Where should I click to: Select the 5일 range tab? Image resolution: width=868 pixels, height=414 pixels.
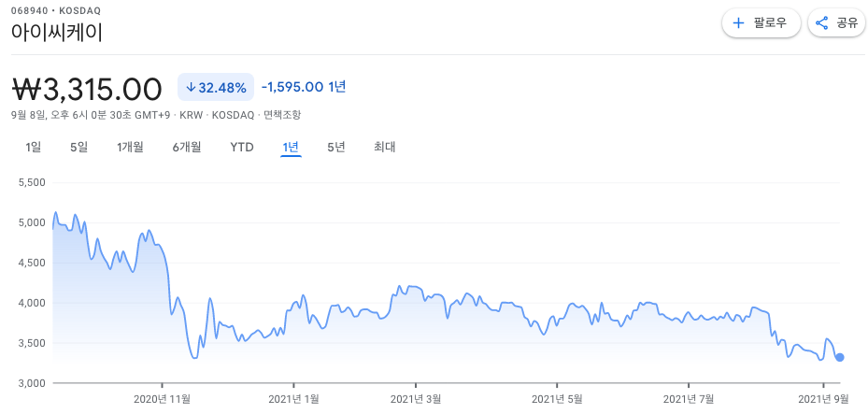coord(78,148)
